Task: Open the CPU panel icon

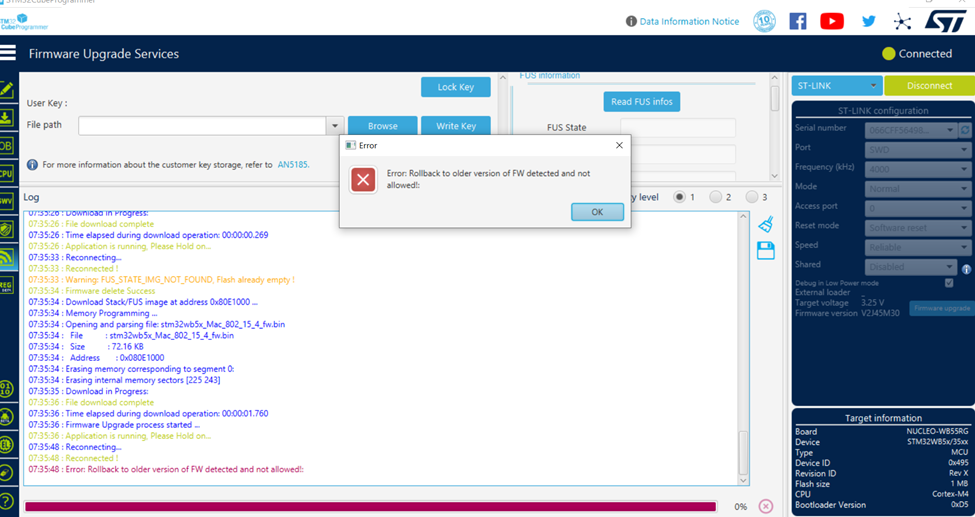Action: [6, 174]
